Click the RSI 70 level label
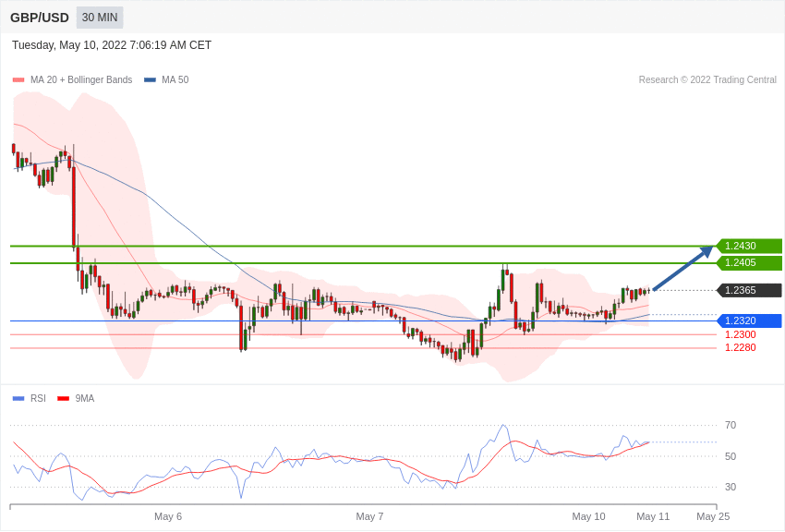The image size is (785, 532). click(731, 426)
